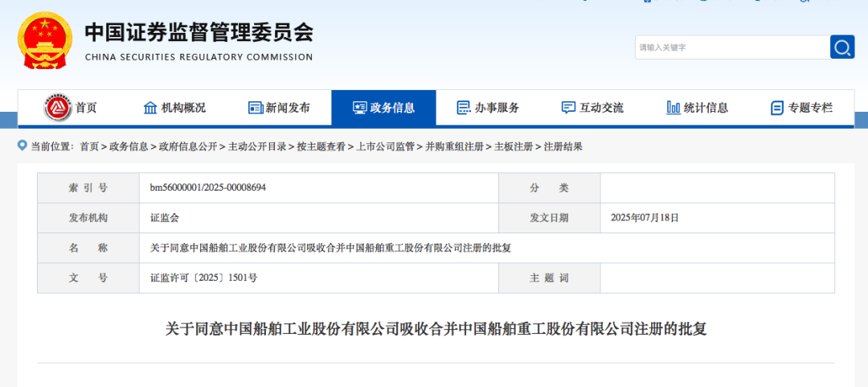
Task: Click the national emblem logo
Action: point(45,40)
